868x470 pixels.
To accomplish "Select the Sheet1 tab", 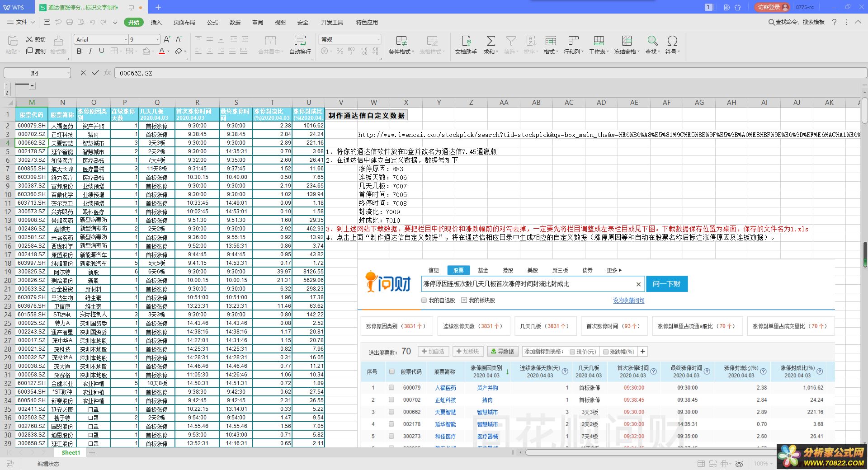I will 71,452.
